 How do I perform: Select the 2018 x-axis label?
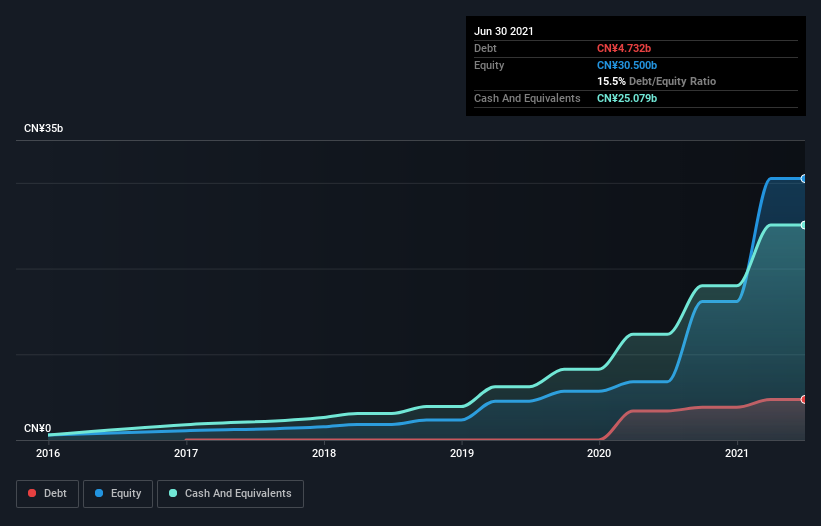(324, 453)
